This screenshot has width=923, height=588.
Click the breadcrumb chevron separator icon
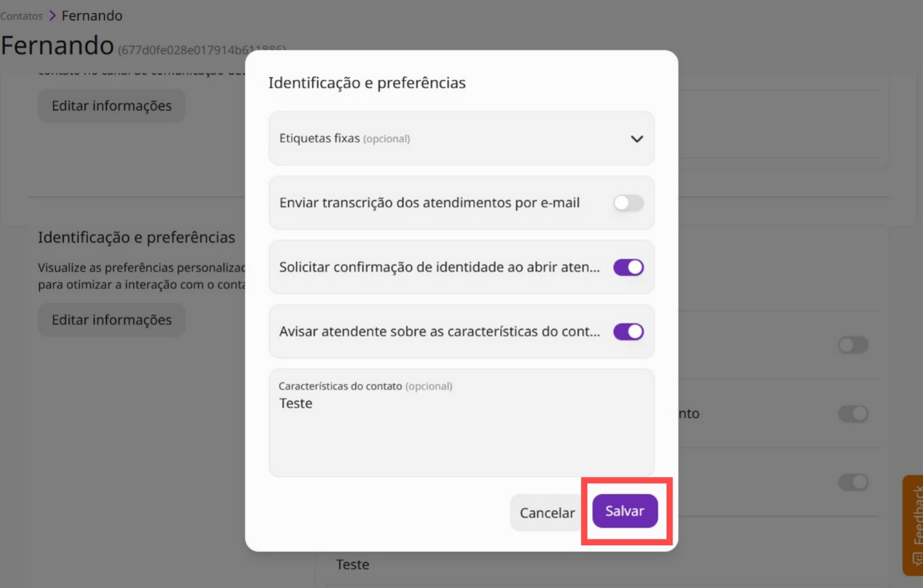(x=52, y=16)
